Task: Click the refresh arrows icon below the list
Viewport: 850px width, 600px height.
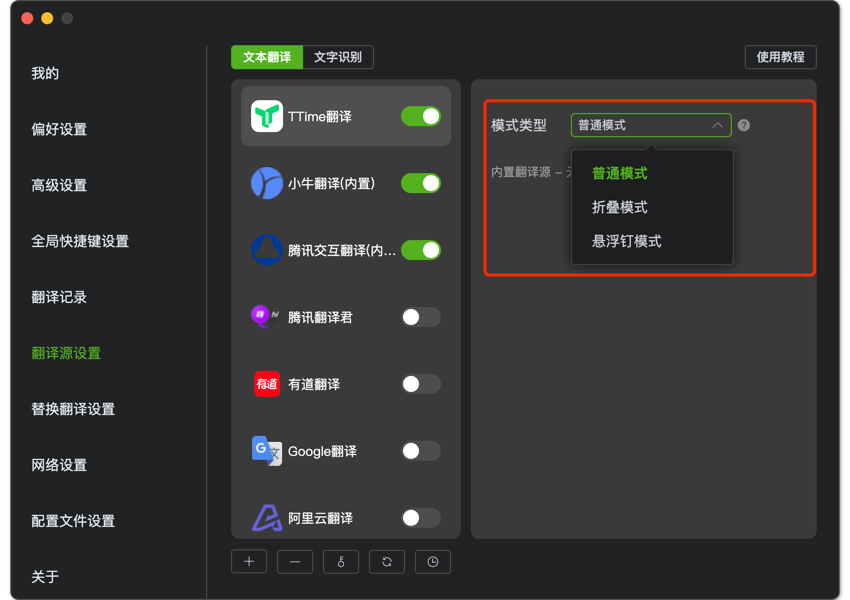Action: (x=387, y=562)
